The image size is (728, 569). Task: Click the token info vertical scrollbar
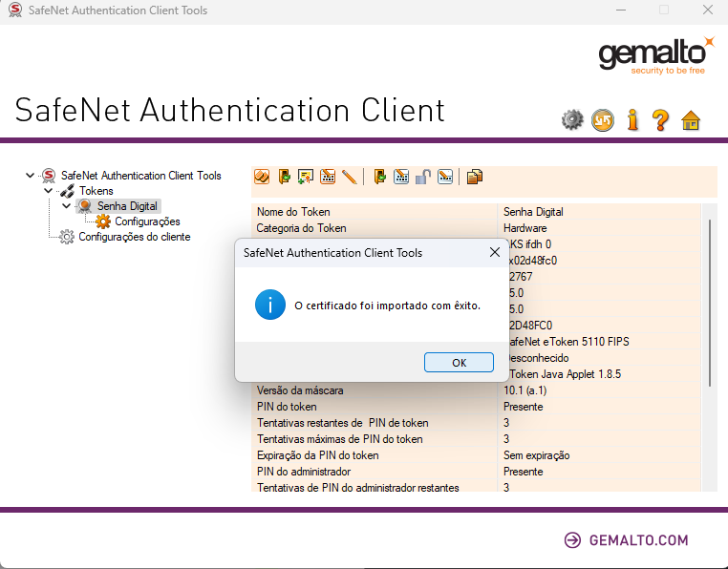[709, 302]
